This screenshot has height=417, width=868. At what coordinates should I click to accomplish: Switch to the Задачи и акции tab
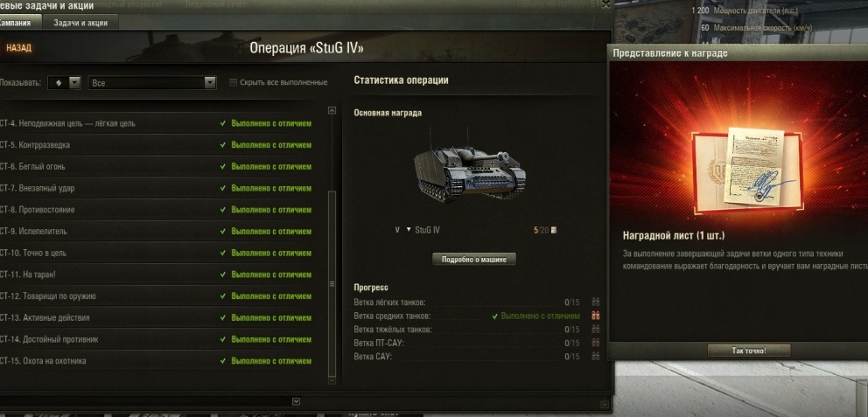click(x=80, y=23)
